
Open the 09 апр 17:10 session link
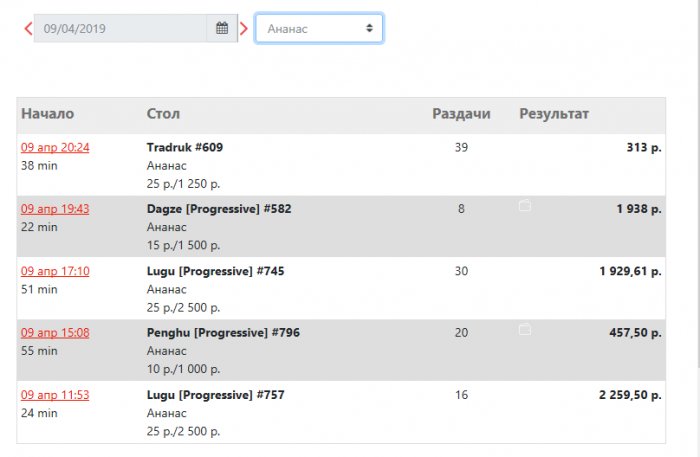(55, 271)
